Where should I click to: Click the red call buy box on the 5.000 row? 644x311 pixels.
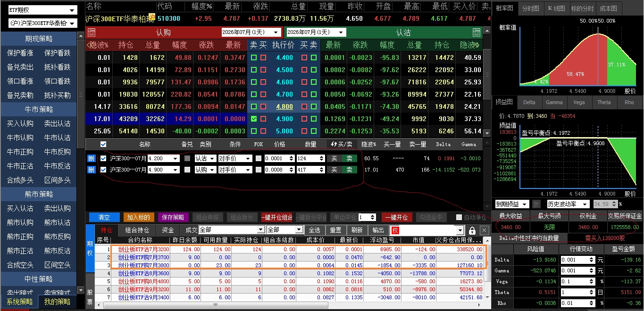(263, 131)
